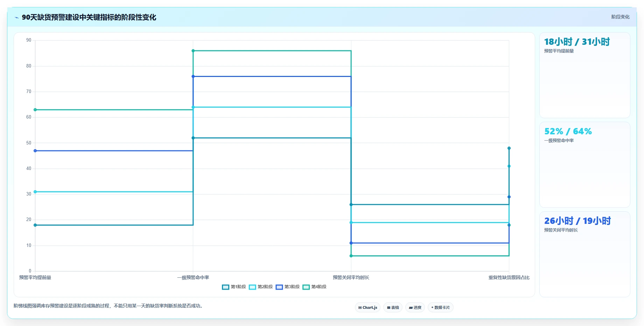Click the 预警关闭平均时长 caption in third card
This screenshot has width=644, height=326.
click(561, 230)
